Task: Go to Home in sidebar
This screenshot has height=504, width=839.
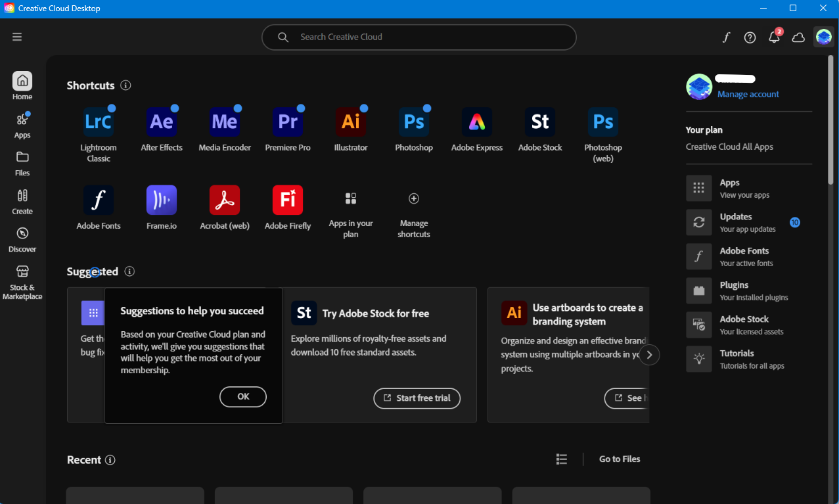Action: click(22, 86)
